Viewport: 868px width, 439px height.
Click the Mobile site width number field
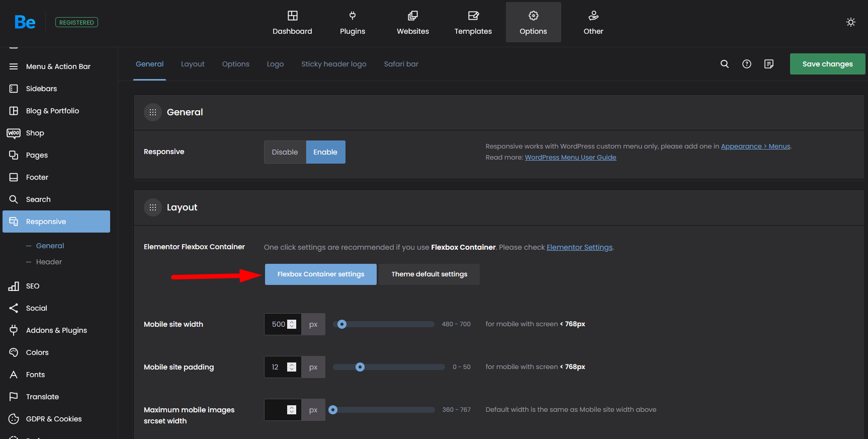point(283,324)
